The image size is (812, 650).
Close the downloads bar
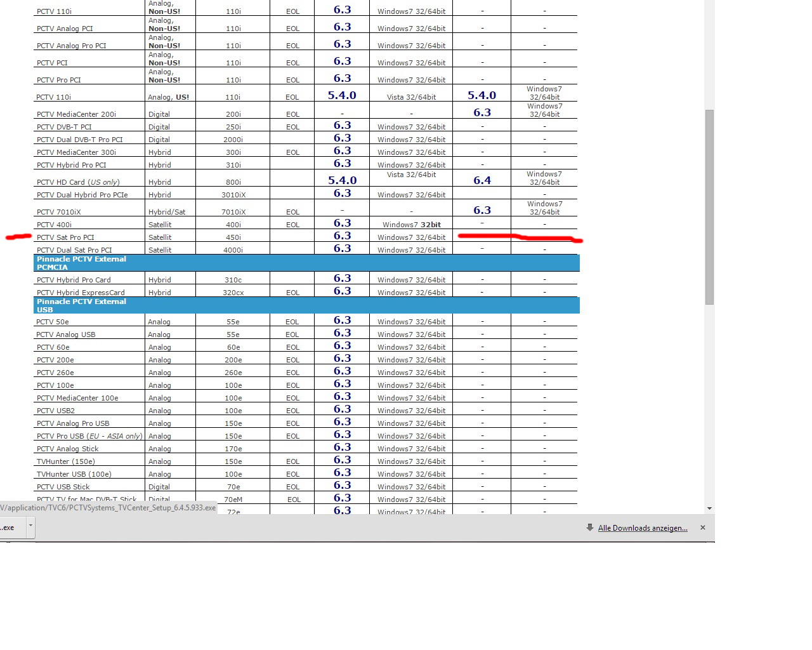702,527
